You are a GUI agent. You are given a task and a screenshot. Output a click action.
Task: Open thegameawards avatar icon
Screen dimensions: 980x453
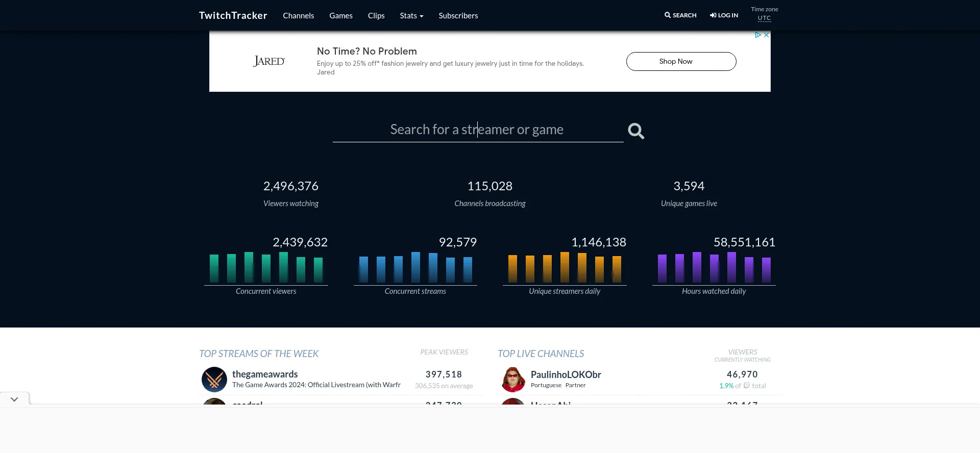[214, 380]
